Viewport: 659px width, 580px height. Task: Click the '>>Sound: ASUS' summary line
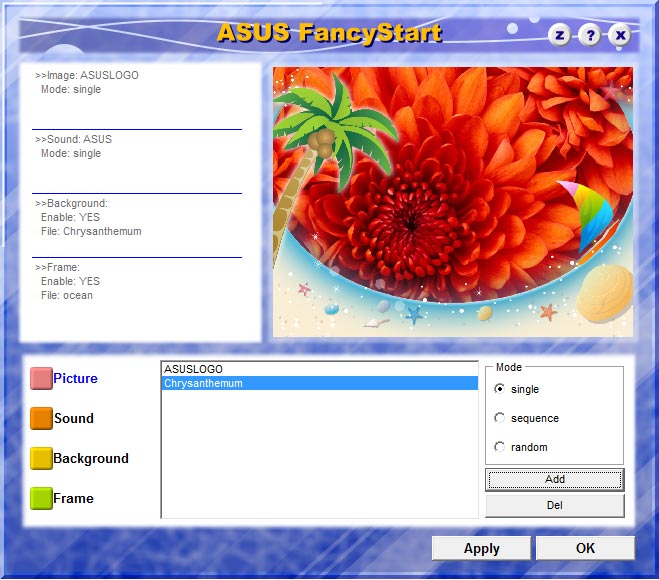coord(74,139)
